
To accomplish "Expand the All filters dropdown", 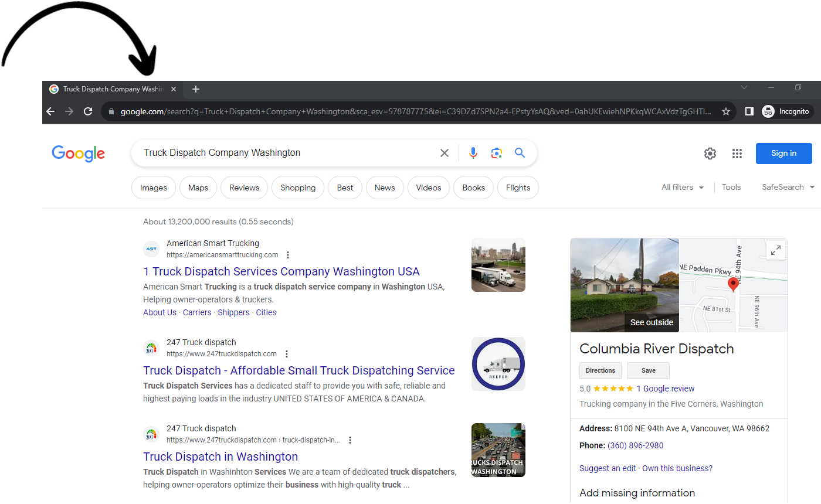I will (683, 188).
